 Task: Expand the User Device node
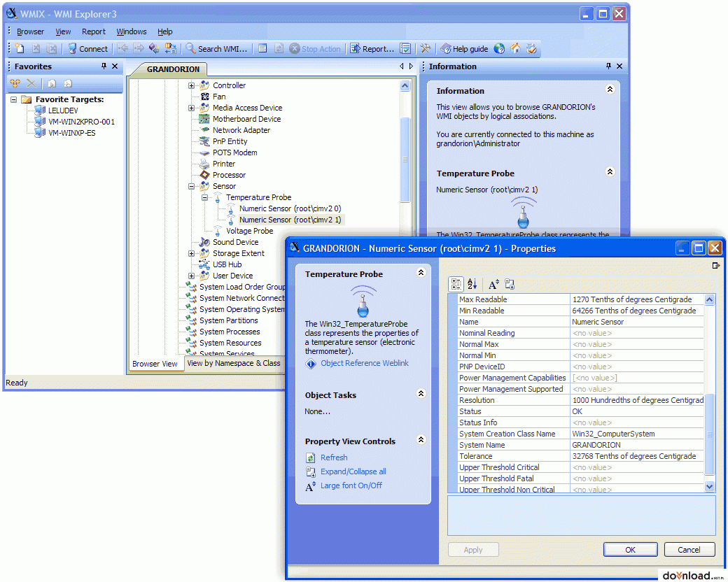click(191, 276)
